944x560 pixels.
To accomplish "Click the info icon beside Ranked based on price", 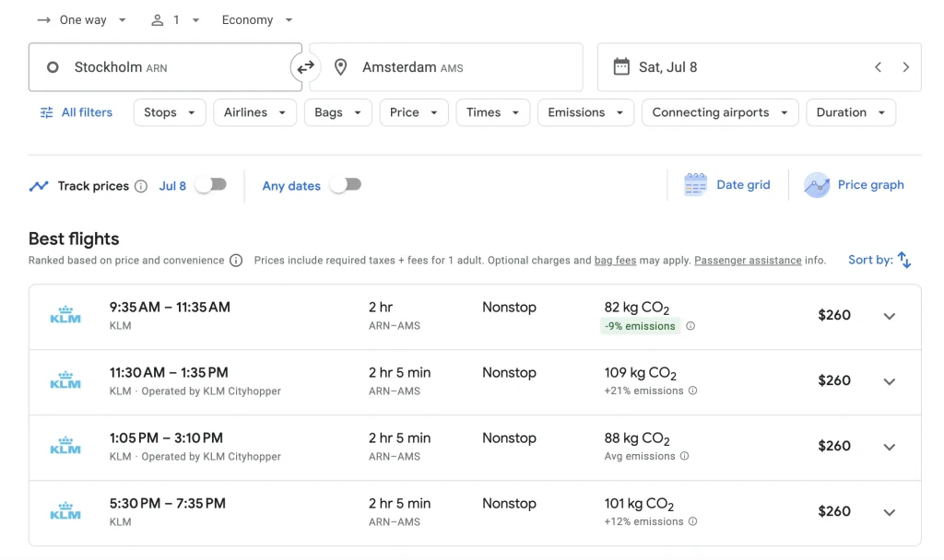I will (x=236, y=261).
